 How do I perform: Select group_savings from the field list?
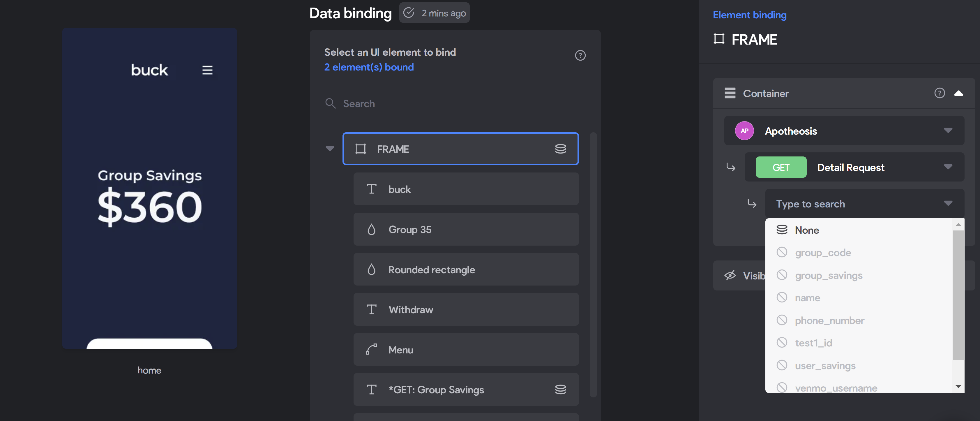[x=859, y=275]
